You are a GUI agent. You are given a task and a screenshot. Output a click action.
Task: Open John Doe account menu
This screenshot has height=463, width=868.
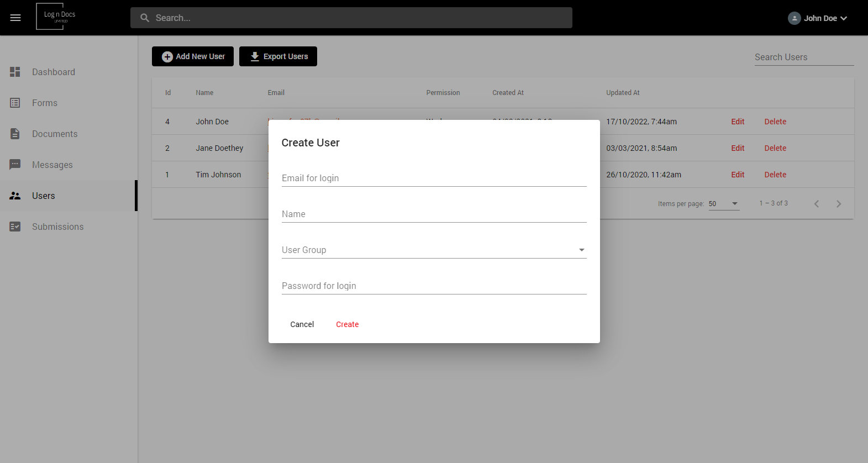tap(818, 18)
